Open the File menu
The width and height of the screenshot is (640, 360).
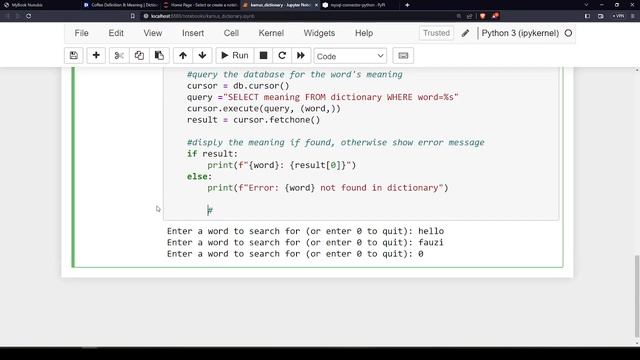click(81, 33)
